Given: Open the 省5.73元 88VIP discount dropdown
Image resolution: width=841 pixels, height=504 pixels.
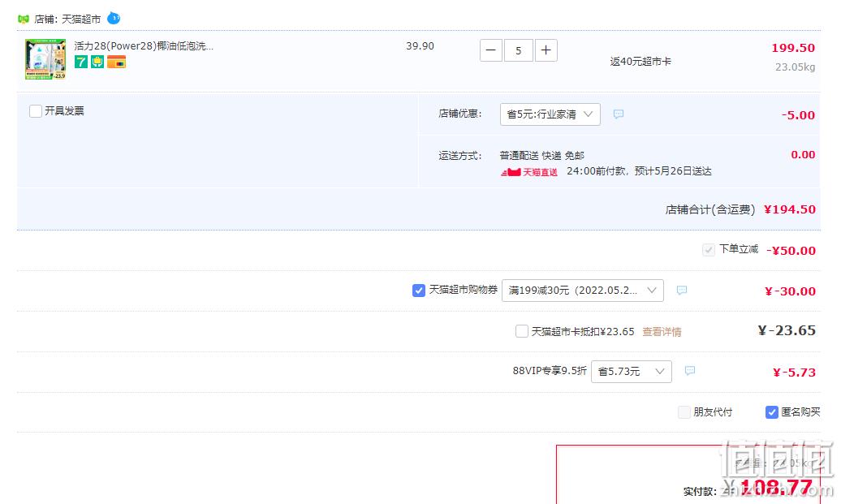Looking at the screenshot, I should [632, 371].
